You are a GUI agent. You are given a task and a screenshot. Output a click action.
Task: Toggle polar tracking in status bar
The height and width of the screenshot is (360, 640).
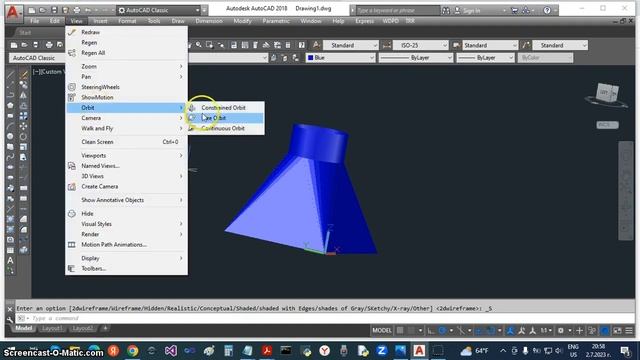[442, 330]
